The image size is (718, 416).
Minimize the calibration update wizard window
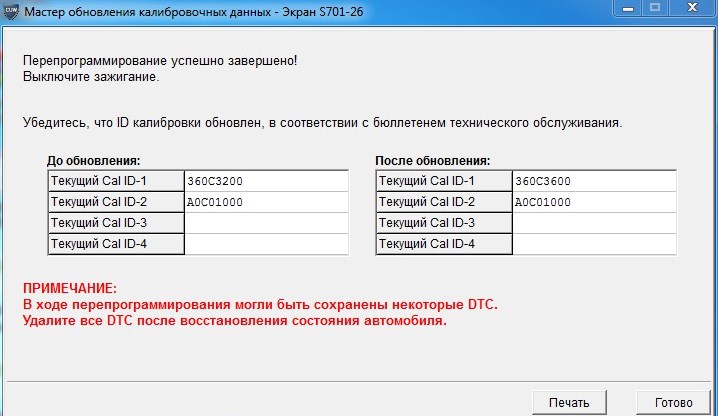coord(626,8)
